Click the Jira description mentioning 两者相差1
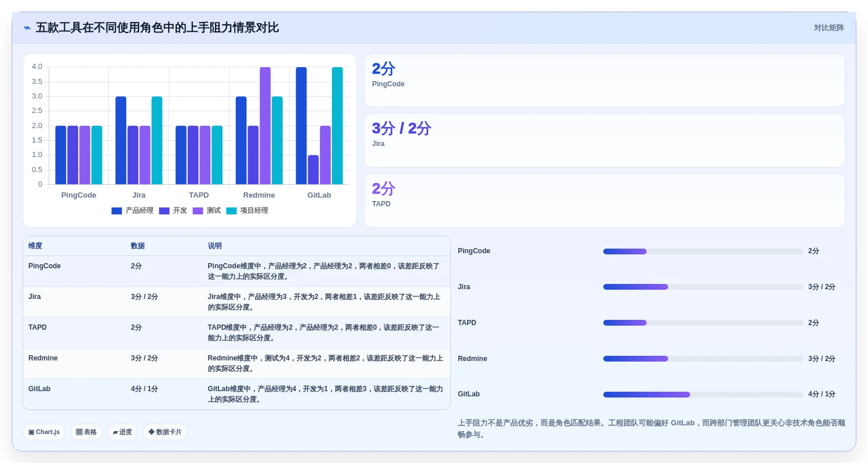This screenshot has width=868, height=463. (324, 302)
